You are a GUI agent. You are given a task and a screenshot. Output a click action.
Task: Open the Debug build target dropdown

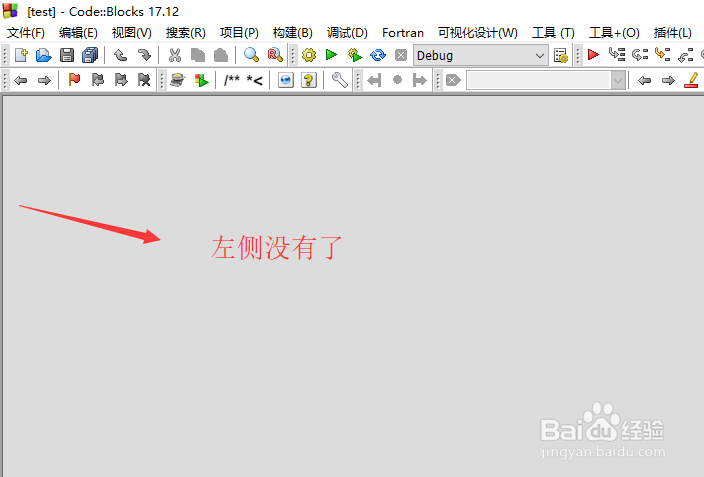coord(480,55)
